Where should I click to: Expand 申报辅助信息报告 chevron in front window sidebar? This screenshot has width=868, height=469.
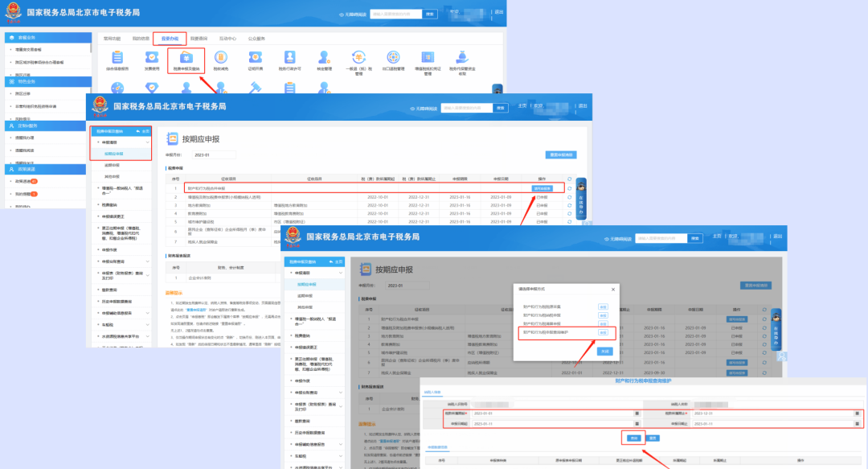click(341, 445)
